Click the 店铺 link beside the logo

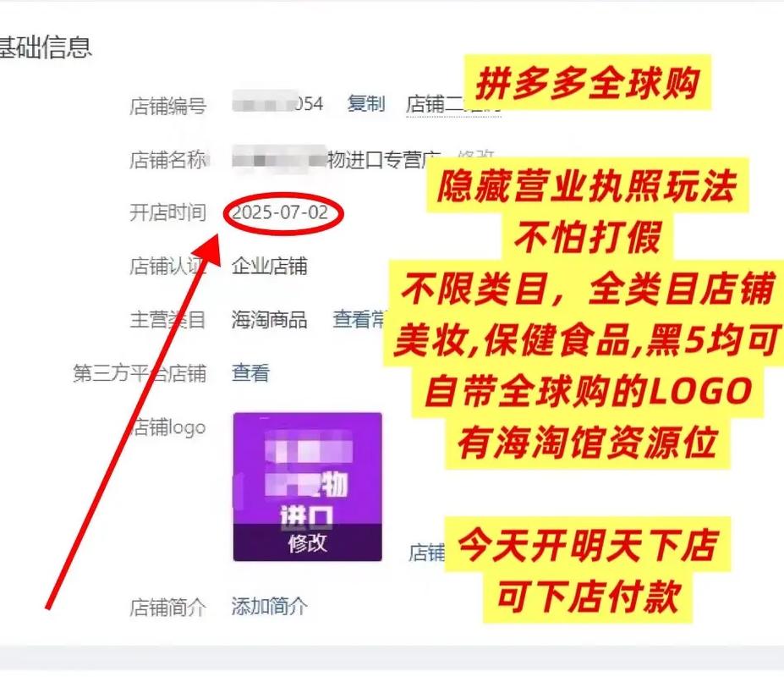426,553
